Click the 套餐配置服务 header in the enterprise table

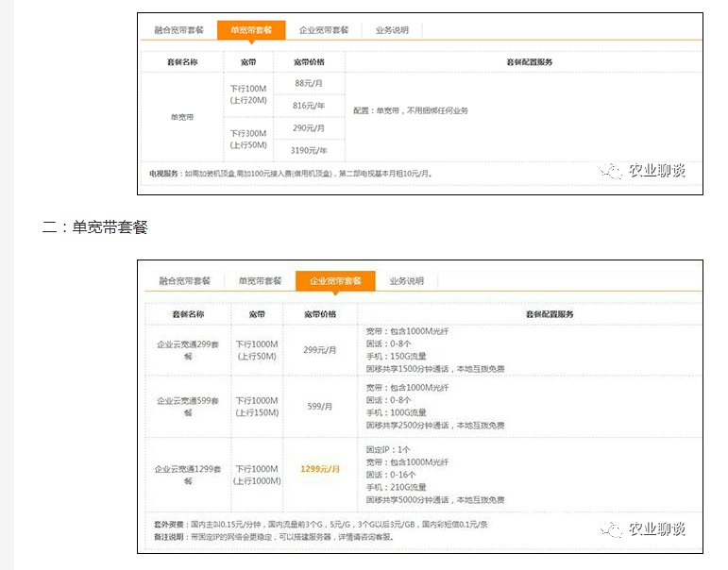(x=550, y=314)
